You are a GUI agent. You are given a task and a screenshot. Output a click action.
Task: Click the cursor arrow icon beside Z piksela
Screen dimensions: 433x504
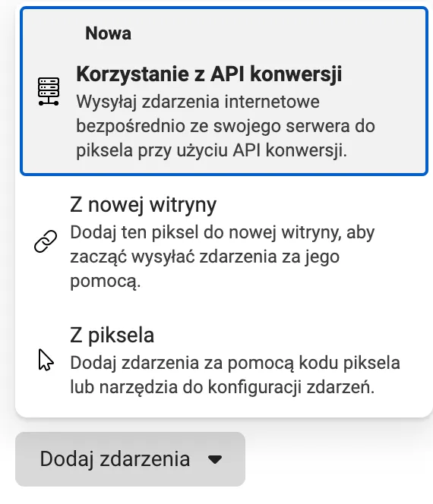pyautogui.click(x=46, y=360)
